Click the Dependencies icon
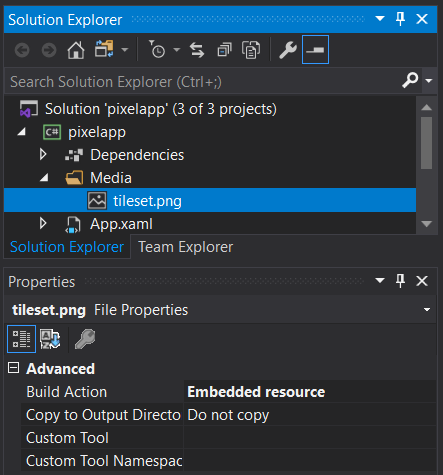Viewport: 443px width, 475px height. (74, 155)
